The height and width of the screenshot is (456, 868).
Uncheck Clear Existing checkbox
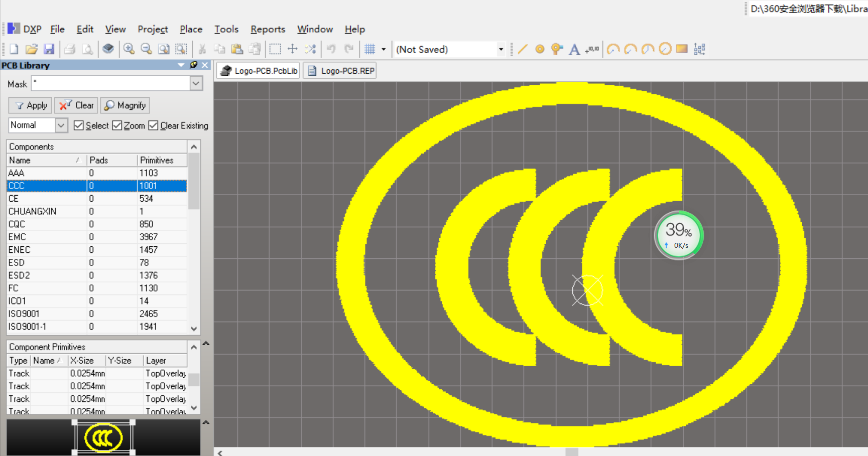click(154, 125)
